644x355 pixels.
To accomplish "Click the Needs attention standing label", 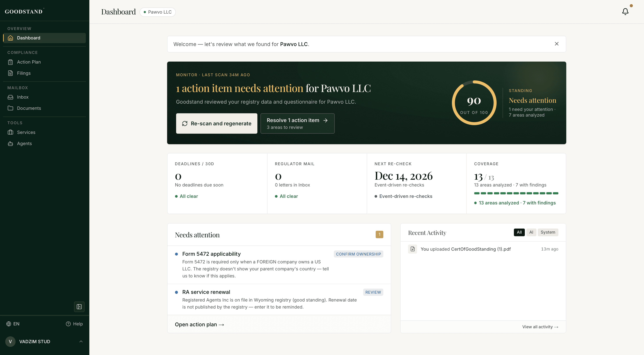I will pos(532,100).
